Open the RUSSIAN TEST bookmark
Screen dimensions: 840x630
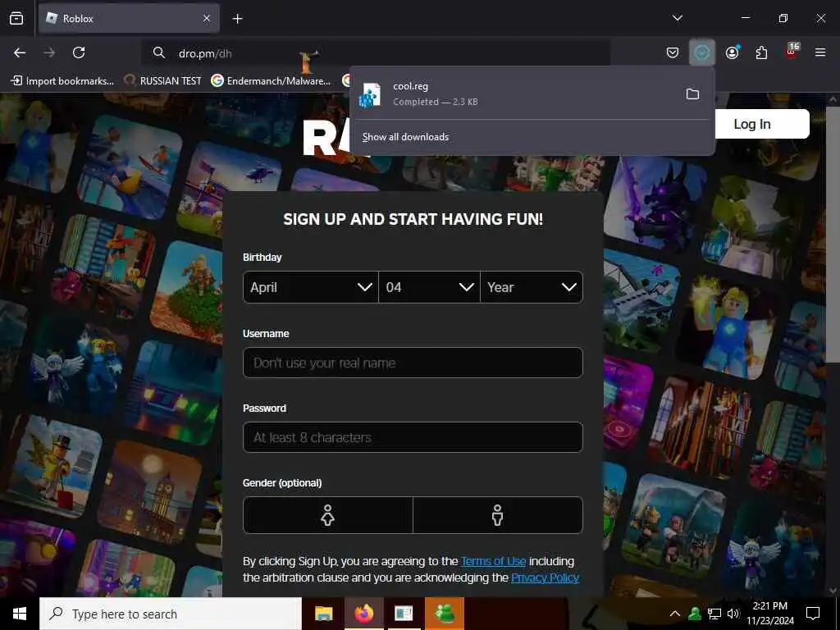pos(163,81)
